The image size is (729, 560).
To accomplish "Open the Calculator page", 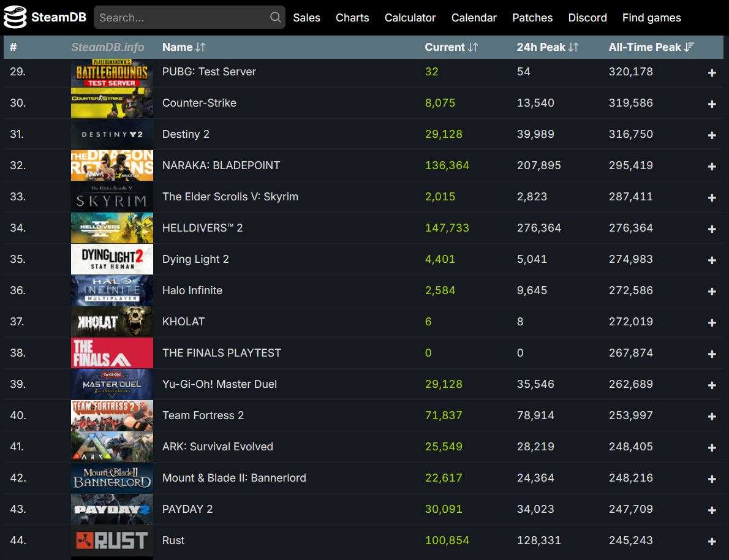I will click(410, 18).
